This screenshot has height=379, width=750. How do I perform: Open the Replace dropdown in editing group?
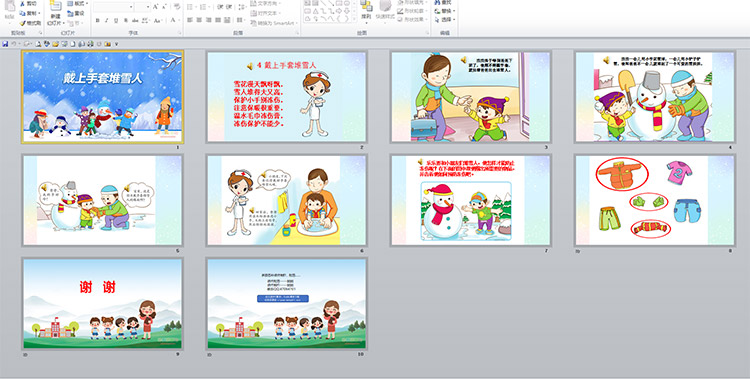click(x=445, y=11)
